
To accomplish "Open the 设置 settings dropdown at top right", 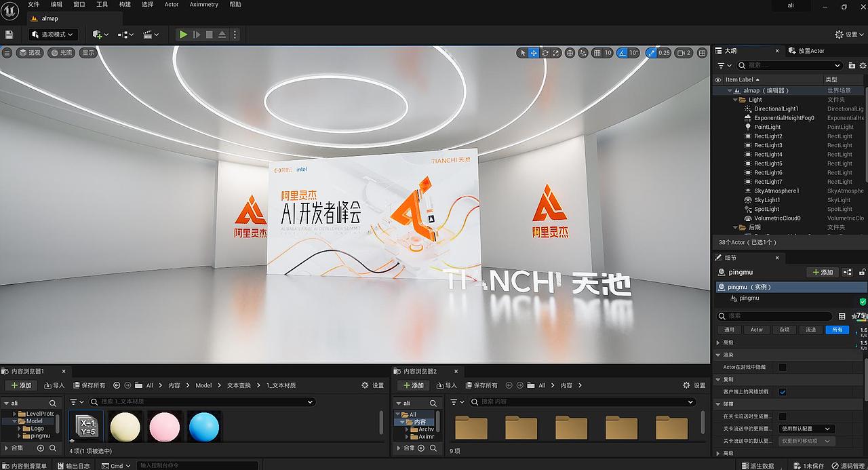I will coord(850,34).
